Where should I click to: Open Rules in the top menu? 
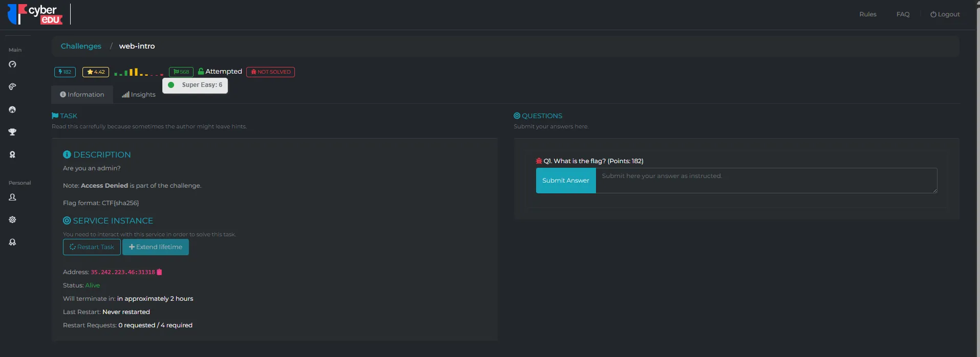(x=868, y=14)
